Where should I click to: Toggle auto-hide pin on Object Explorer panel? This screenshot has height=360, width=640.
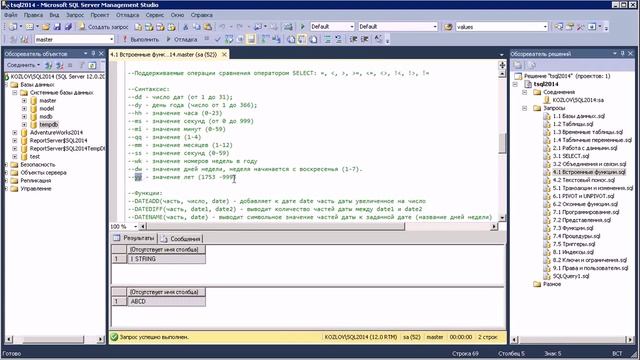(93, 53)
